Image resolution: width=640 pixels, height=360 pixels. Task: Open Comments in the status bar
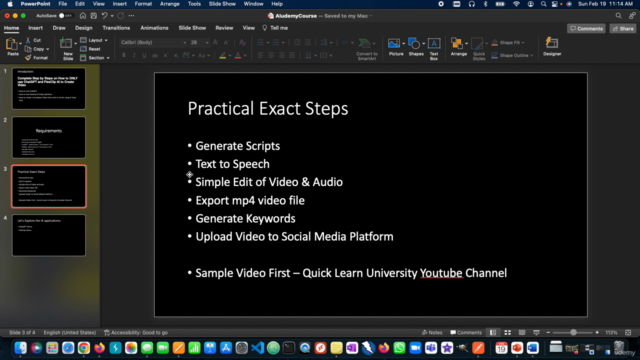[466, 333]
